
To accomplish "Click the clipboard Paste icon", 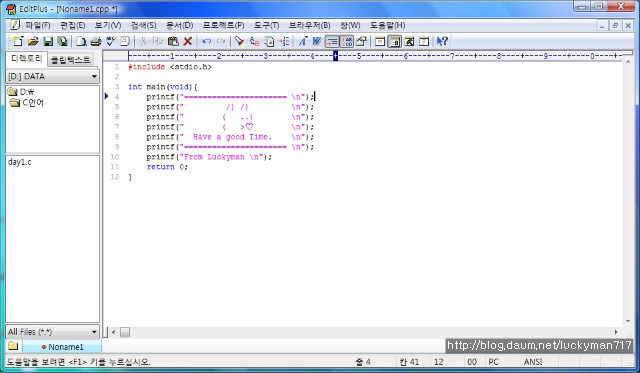I will coord(173,41).
